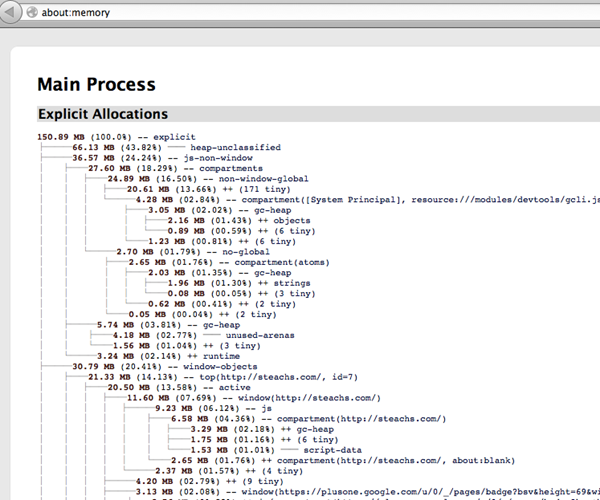Expand the strings 1.96 MB entry
Image resolution: width=600 pixels, height=500 pixels.
click(x=239, y=283)
